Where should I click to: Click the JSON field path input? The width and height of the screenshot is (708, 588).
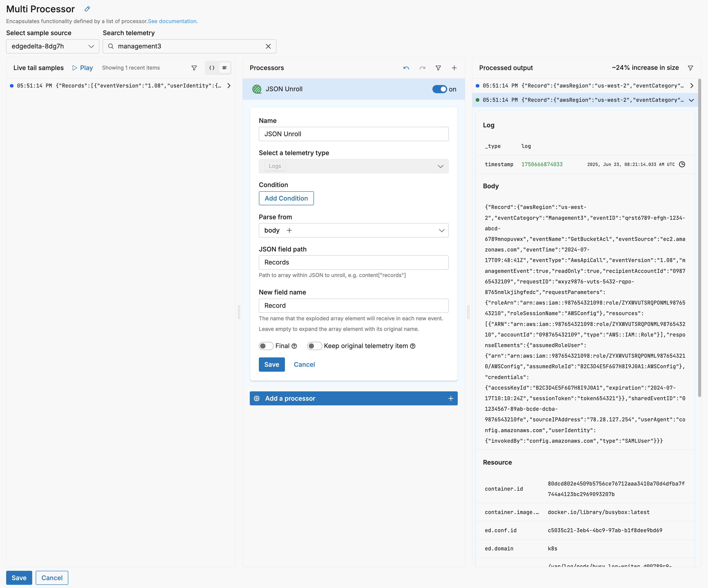coord(354,263)
